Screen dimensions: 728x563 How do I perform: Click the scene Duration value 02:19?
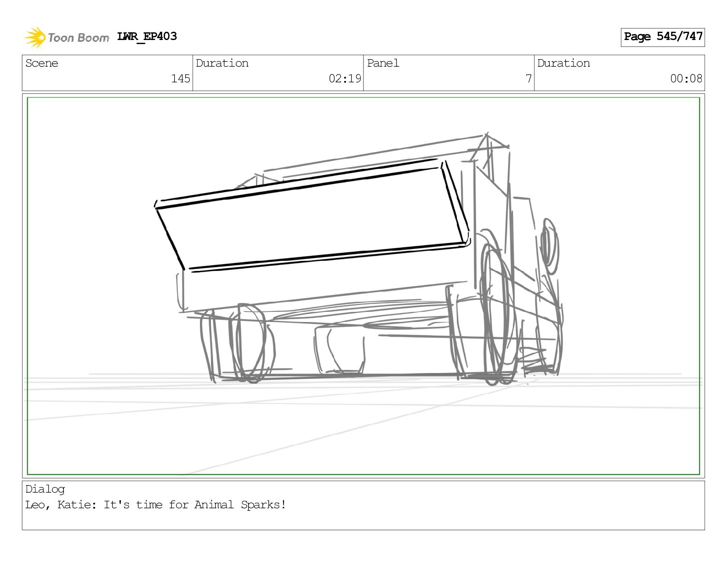(345, 79)
